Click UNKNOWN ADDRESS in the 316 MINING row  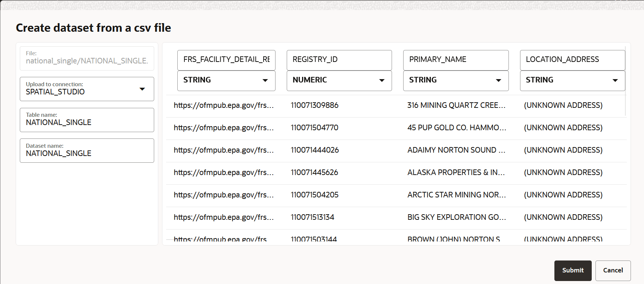(x=563, y=105)
